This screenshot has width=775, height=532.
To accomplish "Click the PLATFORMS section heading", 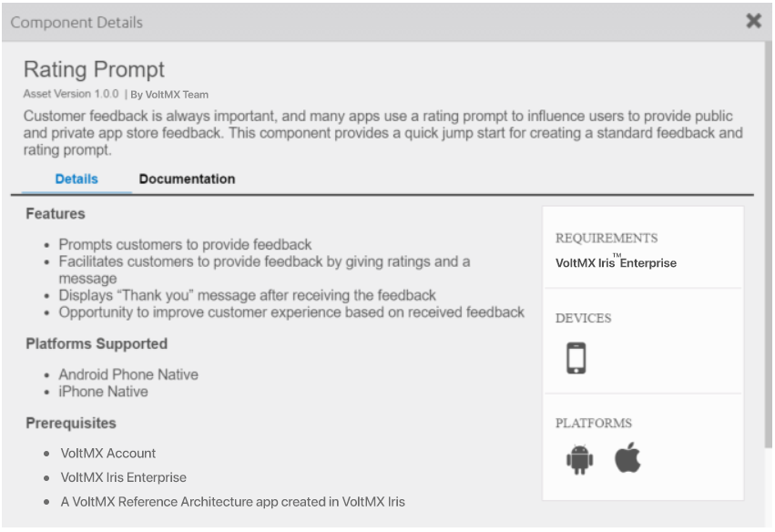I will pos(593,424).
